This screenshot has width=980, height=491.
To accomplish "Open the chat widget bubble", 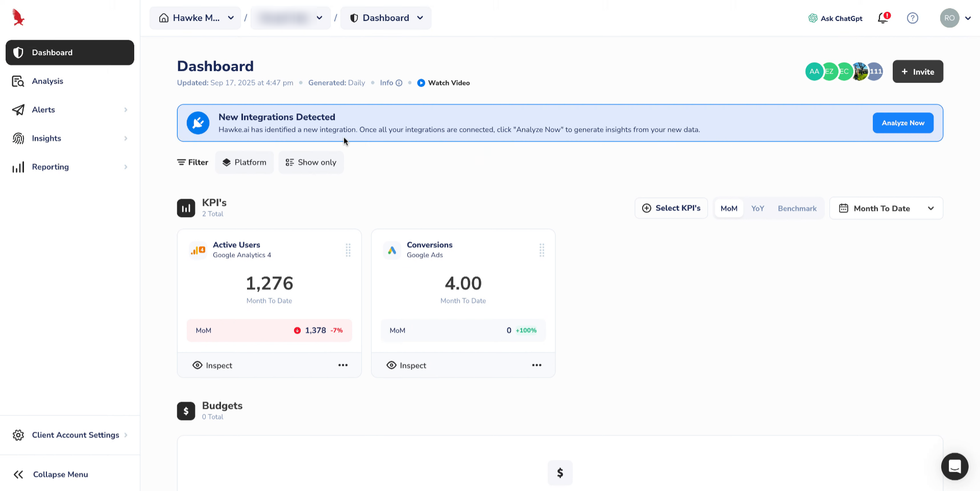I will click(x=954, y=466).
